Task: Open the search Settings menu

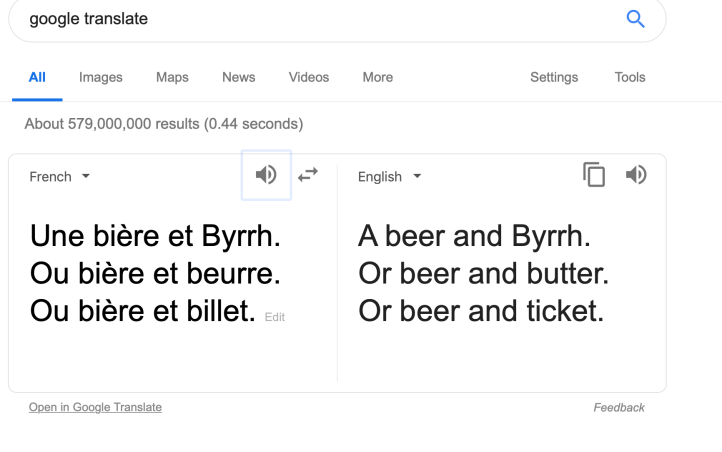Action: tap(554, 77)
